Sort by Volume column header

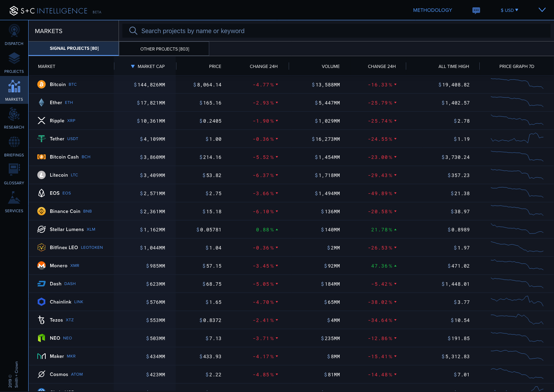(x=331, y=67)
